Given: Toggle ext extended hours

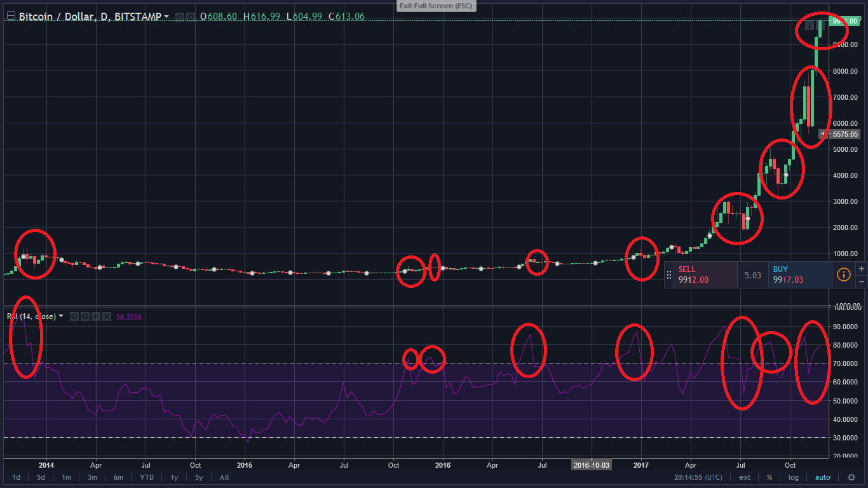Looking at the screenshot, I should (x=745, y=477).
